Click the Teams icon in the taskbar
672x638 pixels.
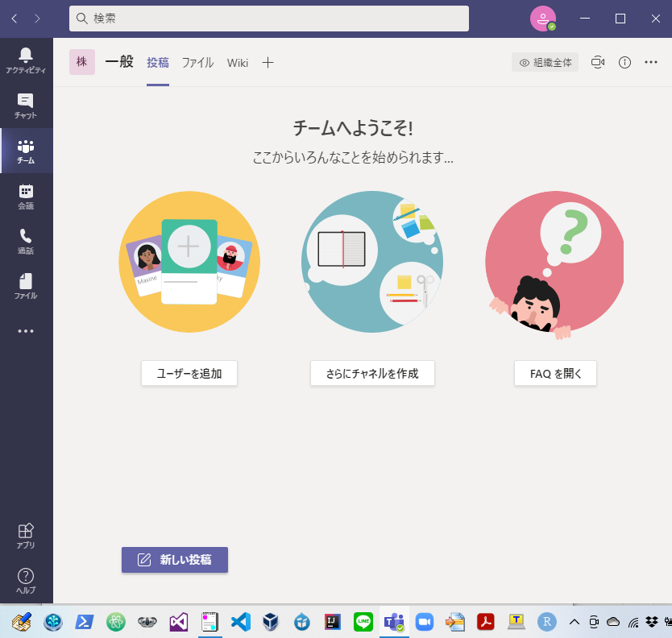pos(394,621)
